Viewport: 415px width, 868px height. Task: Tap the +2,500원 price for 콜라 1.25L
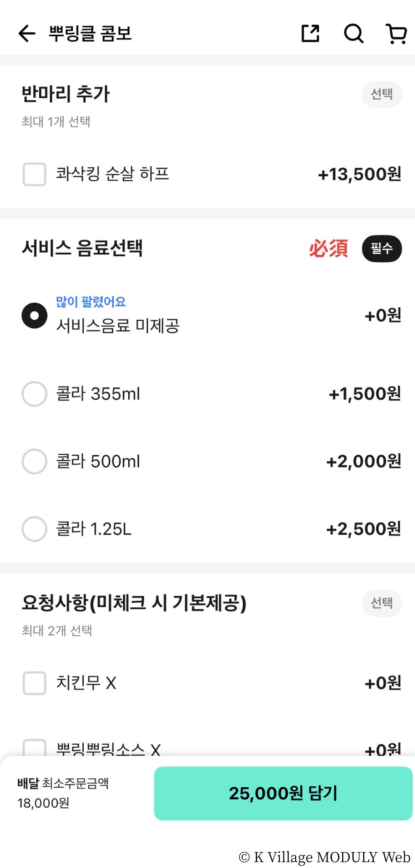point(363,529)
